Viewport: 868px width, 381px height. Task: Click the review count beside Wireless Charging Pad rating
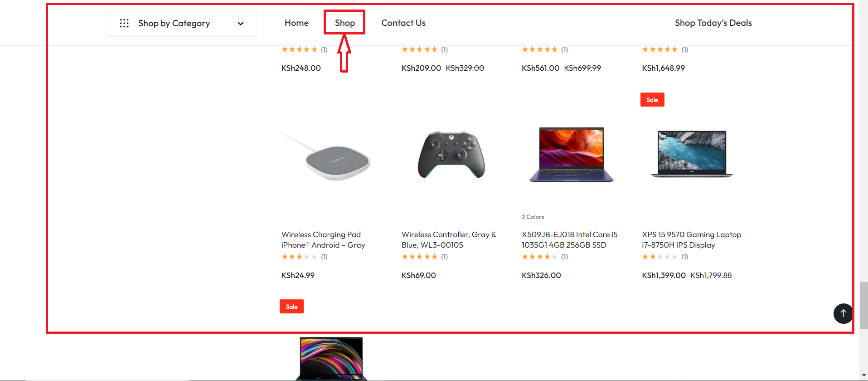(325, 256)
